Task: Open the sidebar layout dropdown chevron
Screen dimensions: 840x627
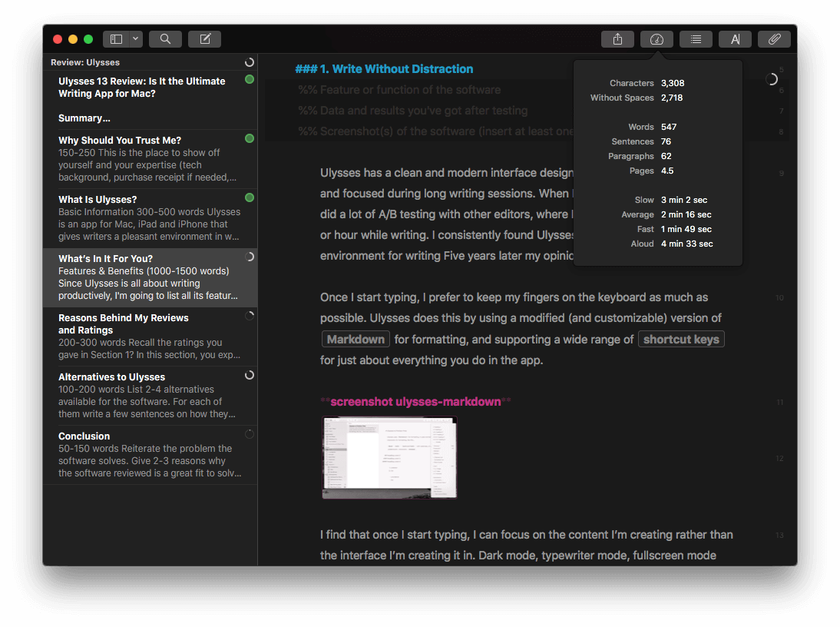Action: (136, 39)
